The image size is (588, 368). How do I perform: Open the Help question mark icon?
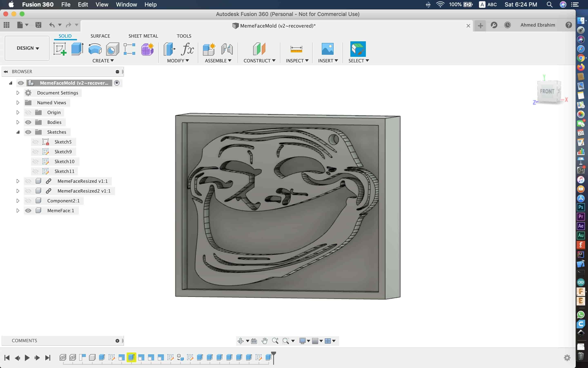click(x=569, y=25)
